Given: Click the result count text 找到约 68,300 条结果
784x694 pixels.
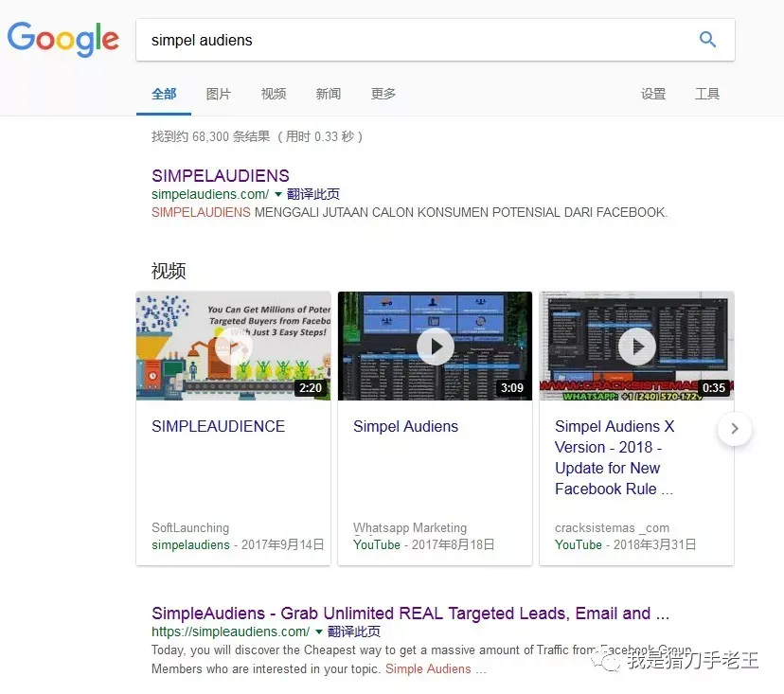Looking at the screenshot, I should coord(257,136).
